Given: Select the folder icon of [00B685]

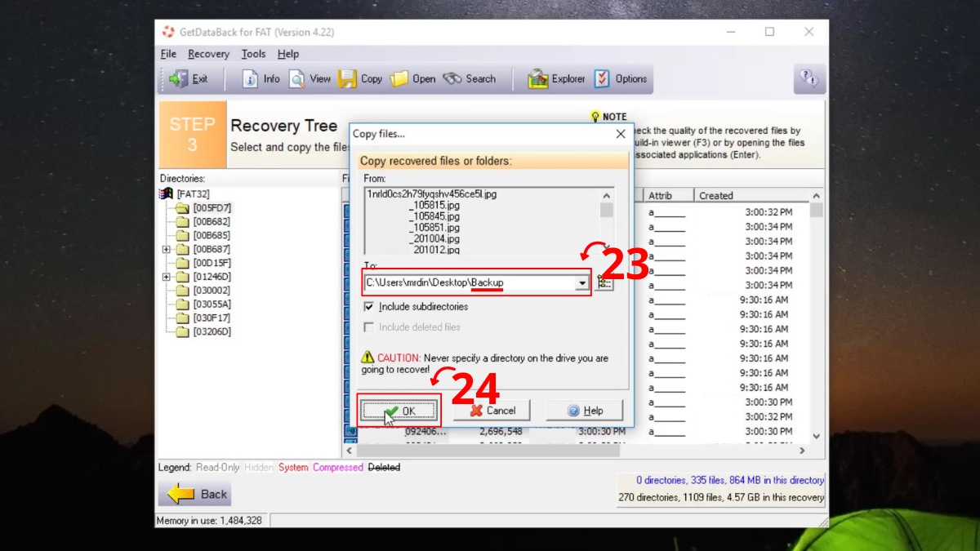Looking at the screenshot, I should pyautogui.click(x=183, y=236).
